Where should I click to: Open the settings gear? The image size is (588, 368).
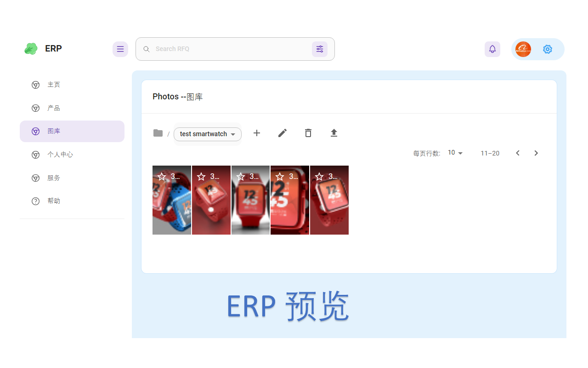point(547,49)
